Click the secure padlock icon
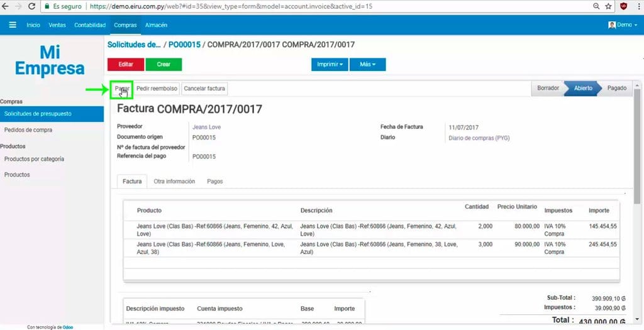The image size is (644, 330). 47,6
